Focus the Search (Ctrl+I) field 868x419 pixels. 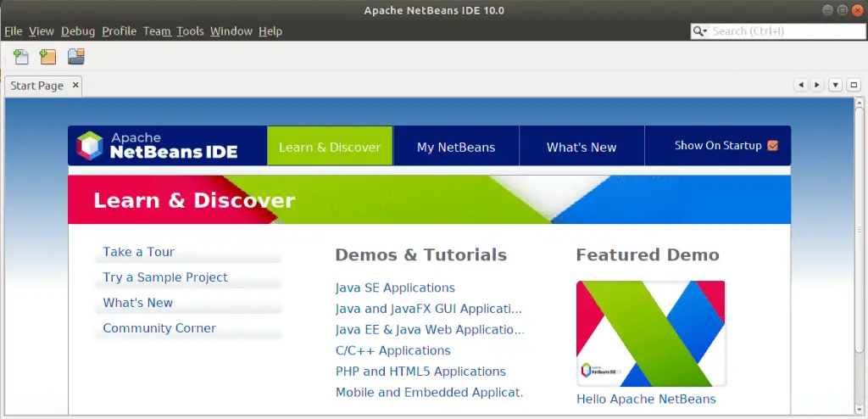tap(787, 31)
